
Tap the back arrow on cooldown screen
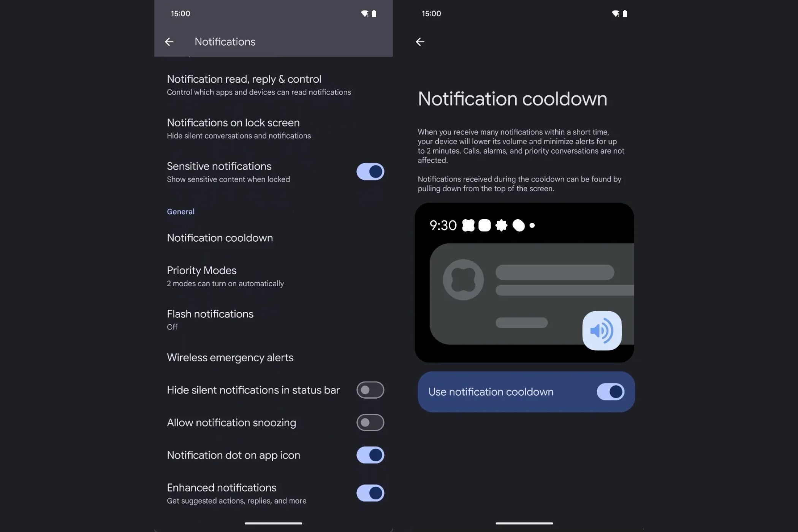point(420,41)
